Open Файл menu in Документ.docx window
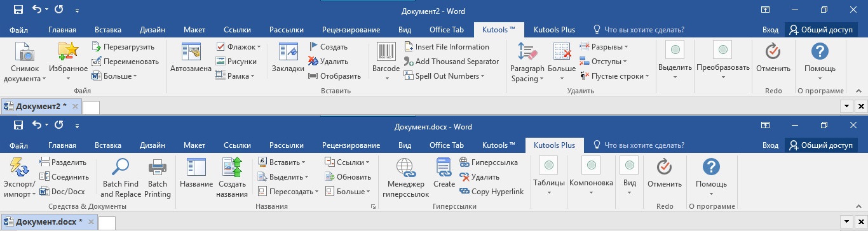The image size is (868, 231). pos(19,145)
